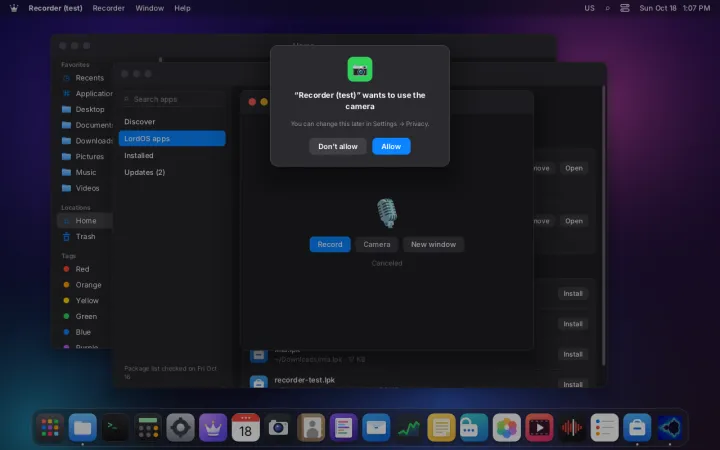This screenshot has height=450, width=720.
Task: Click the green camera icon in the permission dialog
Action: [x=360, y=69]
